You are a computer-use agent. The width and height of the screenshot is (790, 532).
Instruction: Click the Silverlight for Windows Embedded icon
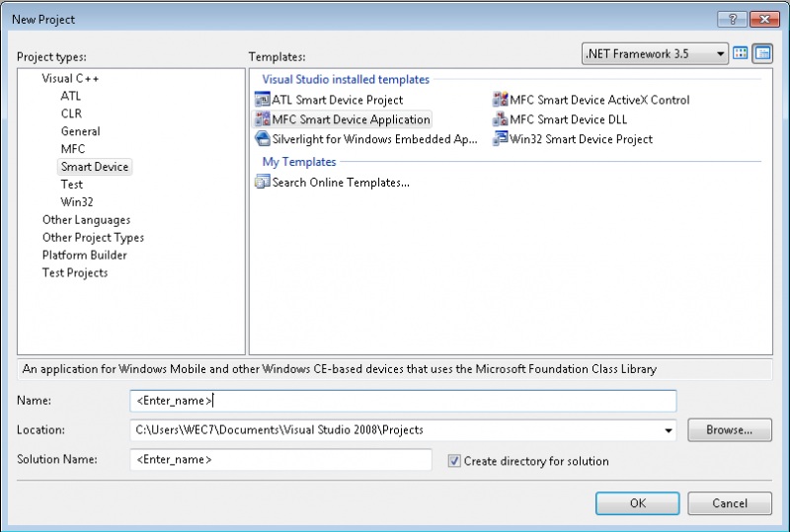coord(263,139)
